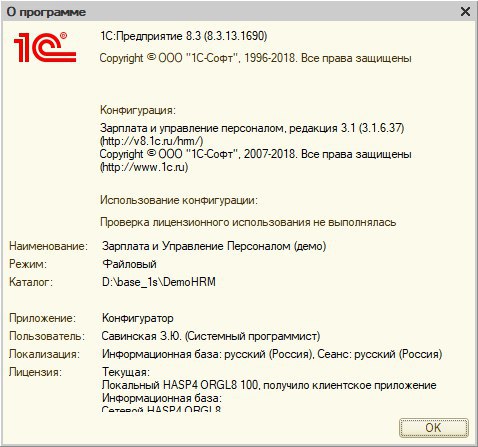Click the 'Приложение:' label

tap(43, 318)
